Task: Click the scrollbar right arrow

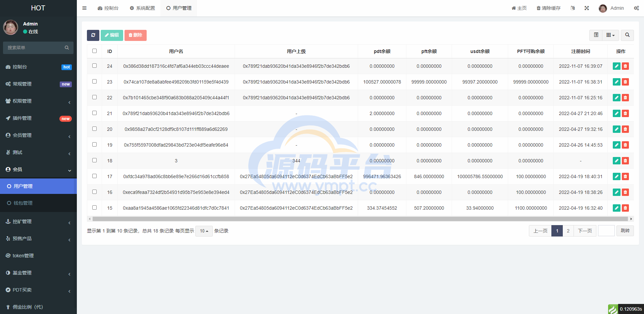Action: pos(631,219)
